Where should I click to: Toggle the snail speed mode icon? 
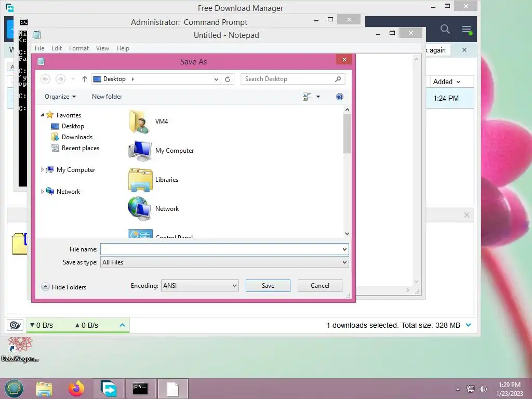[15, 325]
